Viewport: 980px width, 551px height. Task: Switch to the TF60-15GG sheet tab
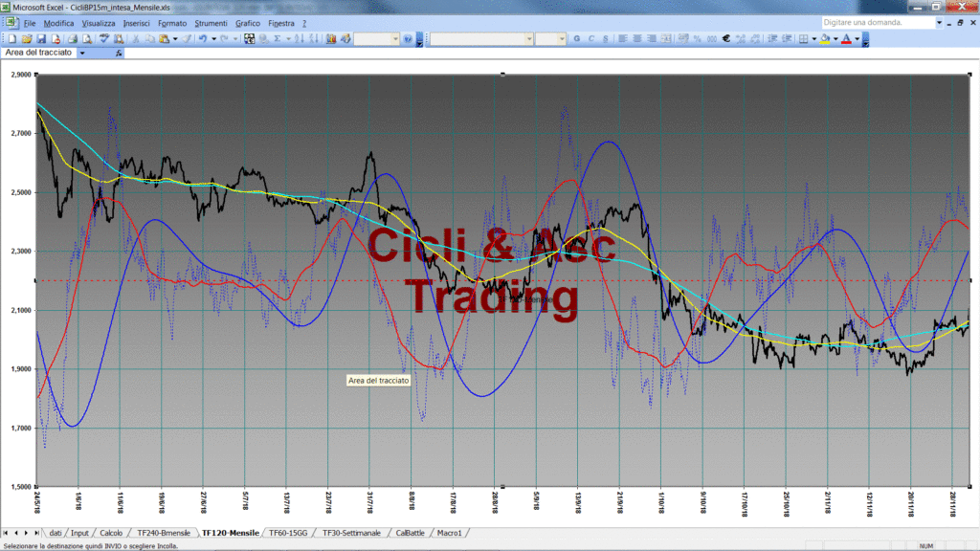click(288, 533)
